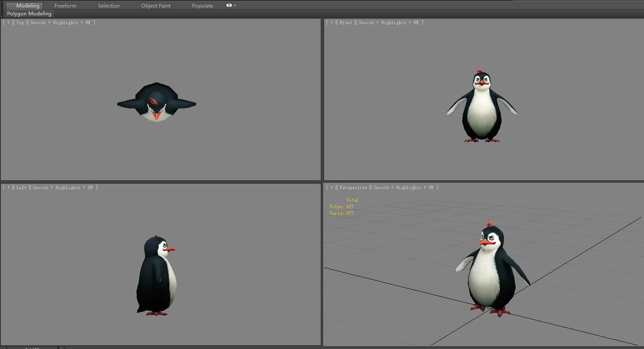Screen dimensions: 644x349
Task: Open shading menu in the Front viewport
Action: tap(389, 23)
